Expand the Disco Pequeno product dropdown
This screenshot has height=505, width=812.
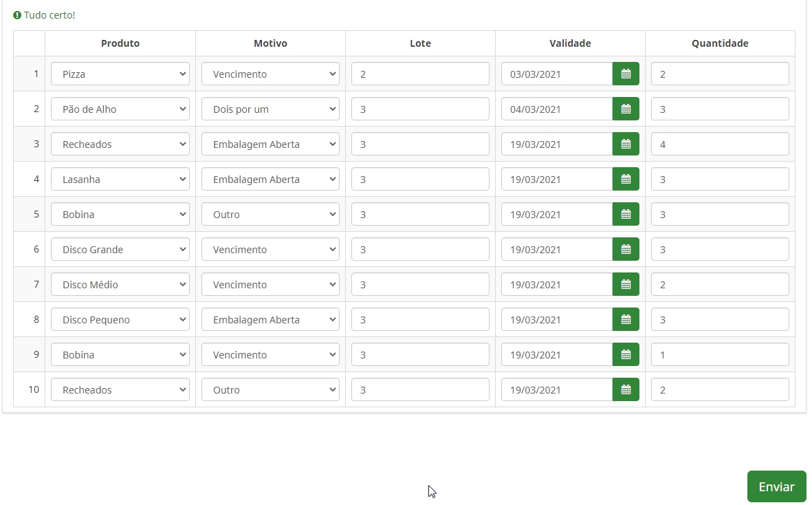pos(120,319)
